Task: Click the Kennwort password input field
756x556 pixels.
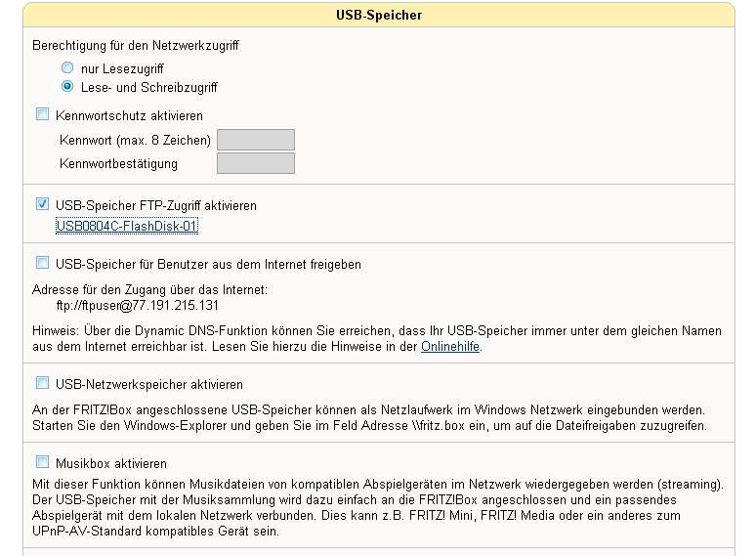Action: tap(255, 140)
